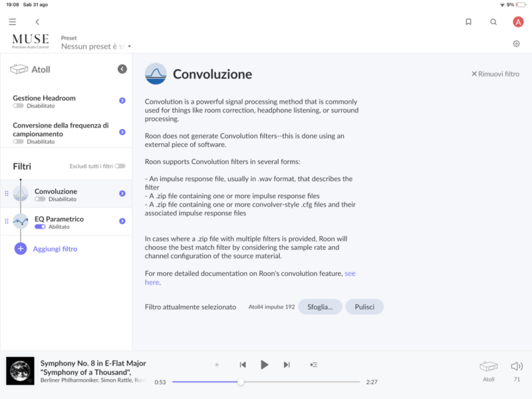Open the play queue icon
Viewport: 532px width, 399px height.
click(x=314, y=364)
